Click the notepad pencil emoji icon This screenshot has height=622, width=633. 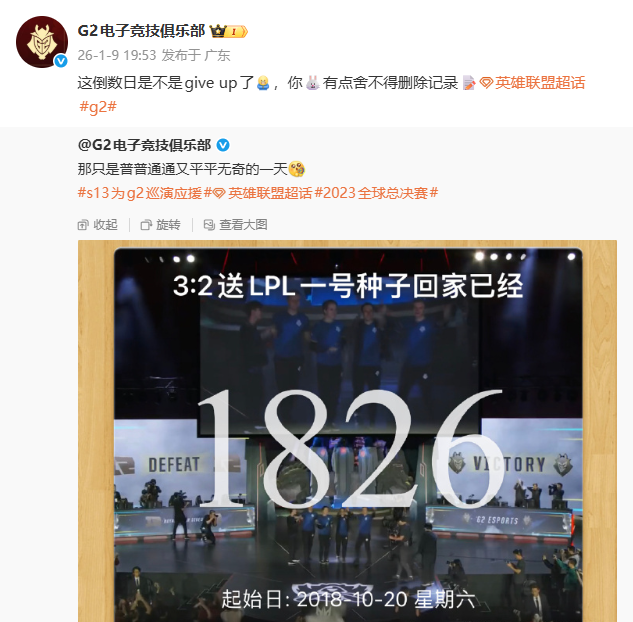[468, 83]
